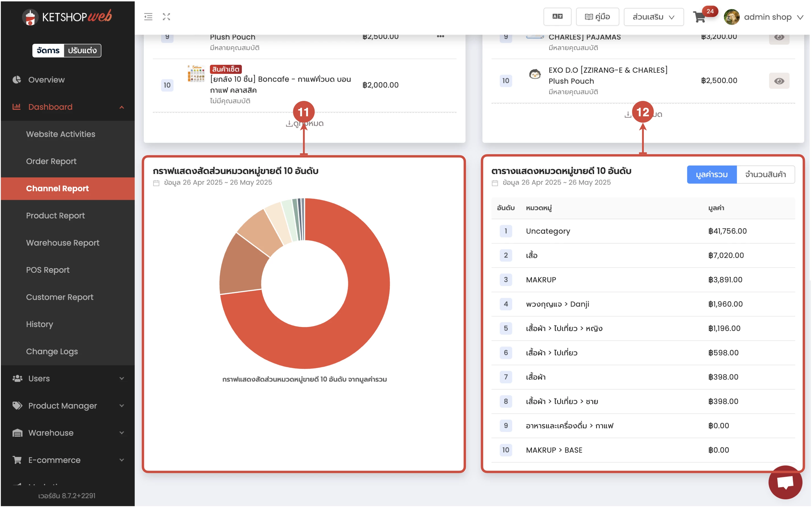Switch to the ปรับแต่ง mode
Image resolution: width=812 pixels, height=507 pixels.
[x=82, y=50]
